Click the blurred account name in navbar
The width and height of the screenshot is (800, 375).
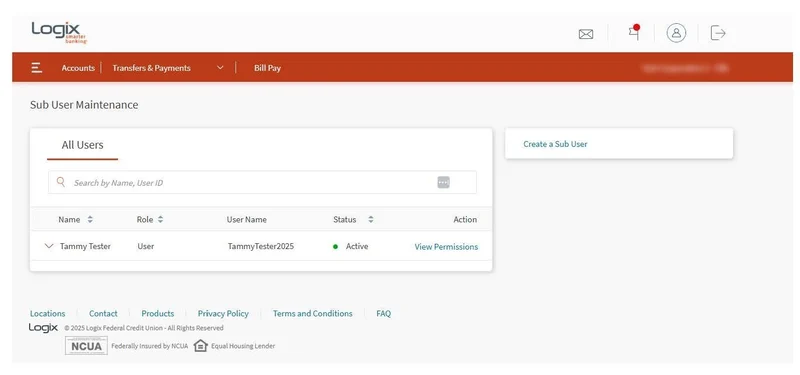point(685,67)
